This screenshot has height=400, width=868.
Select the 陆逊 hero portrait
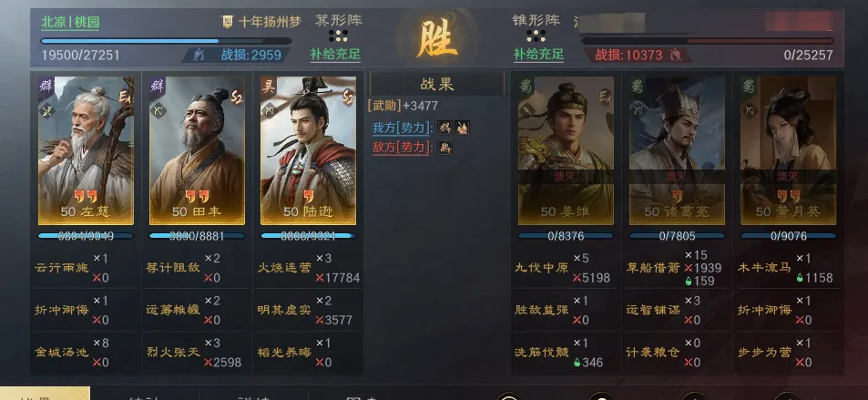tap(309, 150)
